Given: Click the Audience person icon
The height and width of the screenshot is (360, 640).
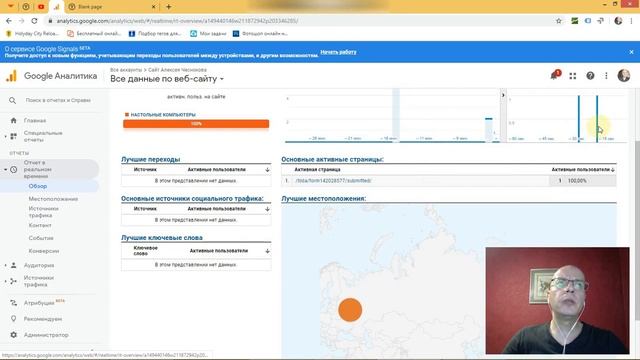Looking at the screenshot, I should [13, 265].
